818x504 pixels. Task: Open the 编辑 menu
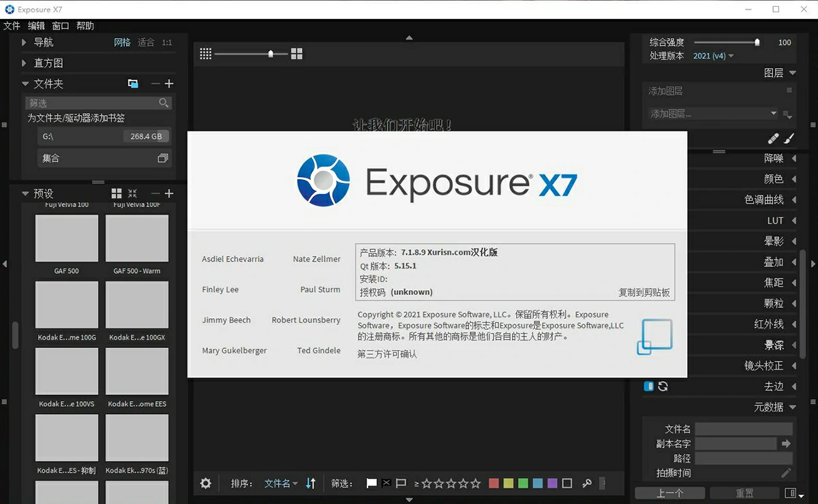tap(36, 26)
